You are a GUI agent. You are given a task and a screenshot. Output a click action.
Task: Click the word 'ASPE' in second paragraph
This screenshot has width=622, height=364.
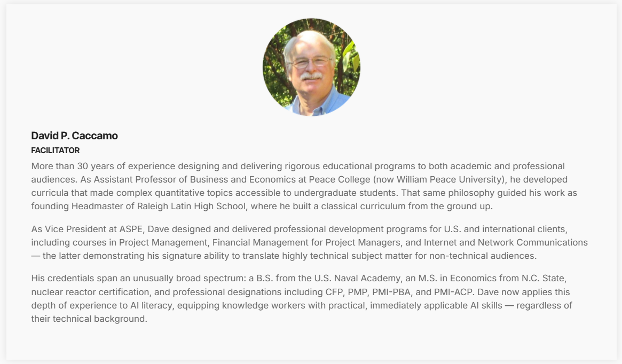pos(132,229)
